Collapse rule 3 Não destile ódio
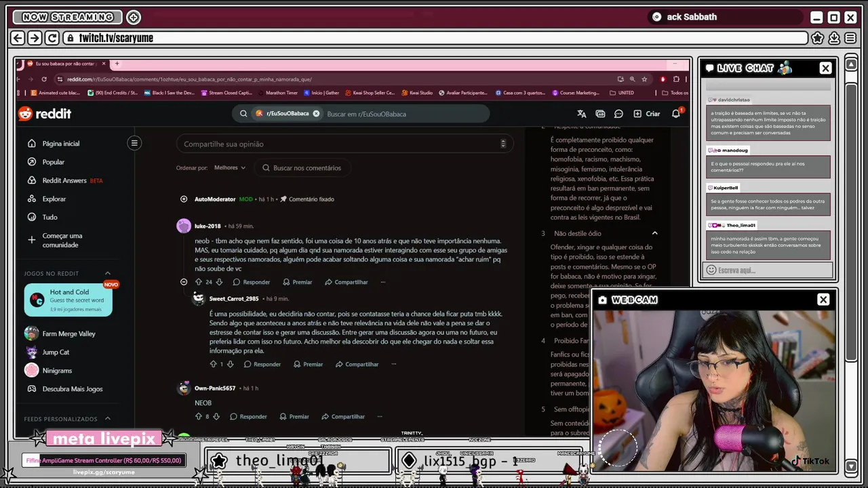The height and width of the screenshot is (488, 868). click(654, 233)
